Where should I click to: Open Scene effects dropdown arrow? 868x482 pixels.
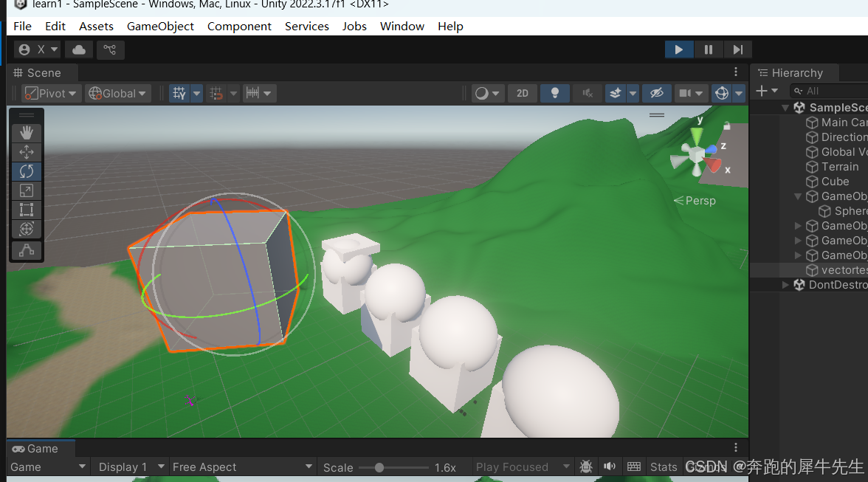pos(633,93)
